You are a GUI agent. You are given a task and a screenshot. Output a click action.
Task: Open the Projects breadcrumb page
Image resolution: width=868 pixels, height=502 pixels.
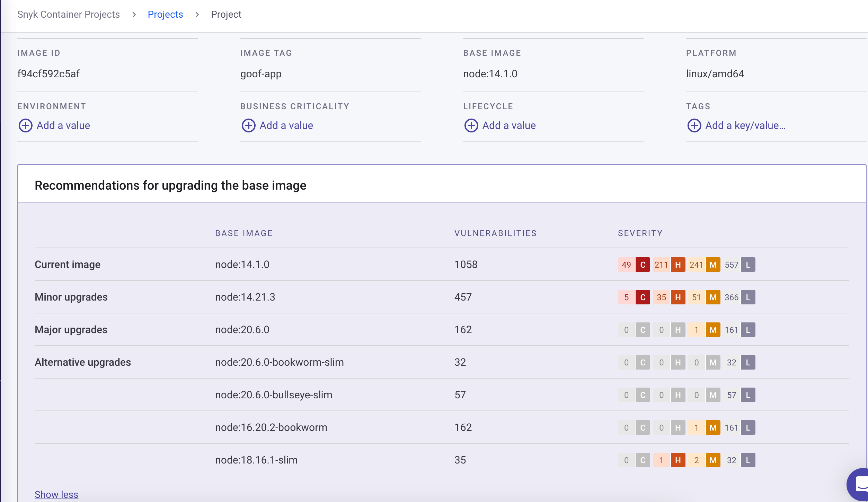[x=165, y=14]
